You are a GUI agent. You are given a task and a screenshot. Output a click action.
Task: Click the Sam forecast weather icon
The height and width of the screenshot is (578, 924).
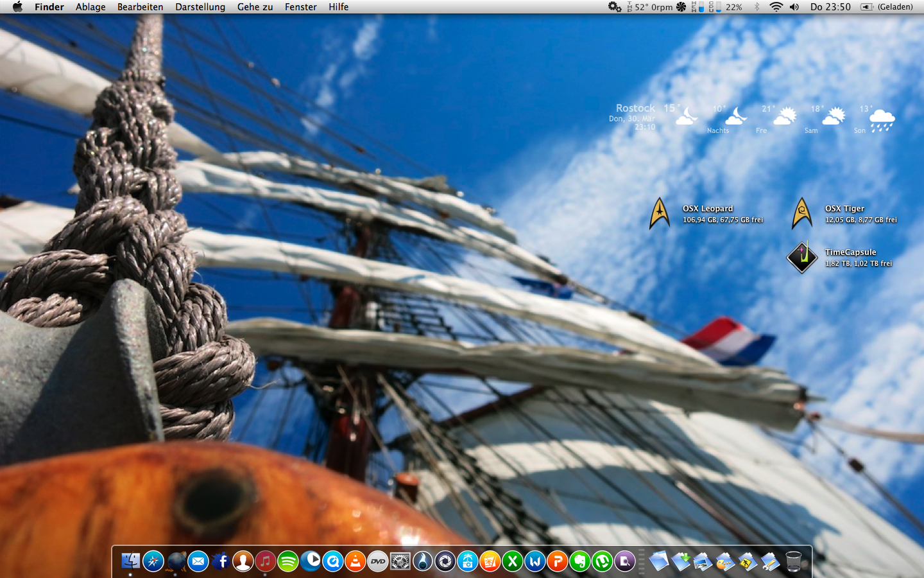[x=834, y=116]
